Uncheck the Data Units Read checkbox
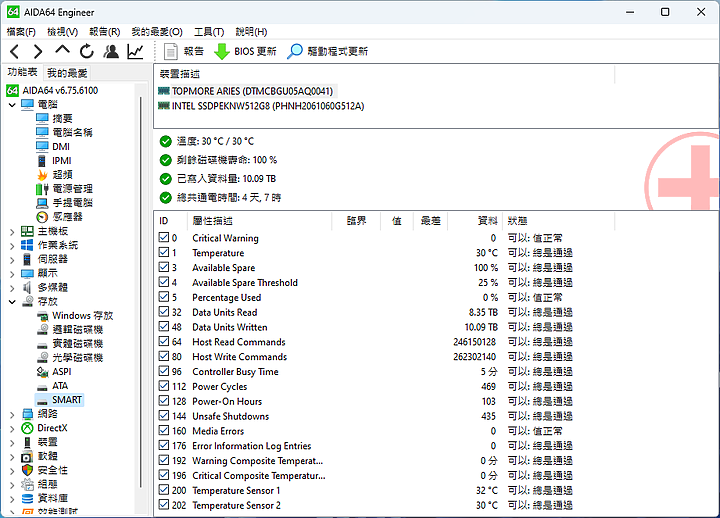 pos(163,312)
